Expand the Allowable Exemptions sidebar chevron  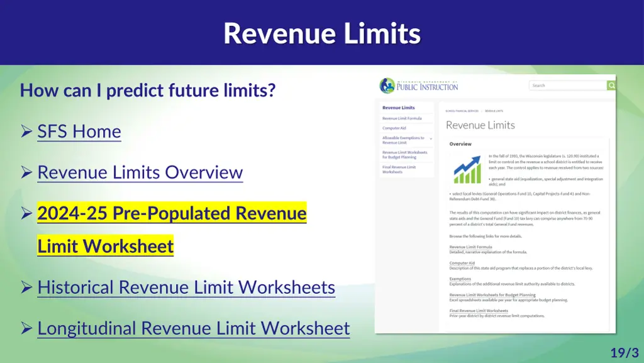point(430,139)
